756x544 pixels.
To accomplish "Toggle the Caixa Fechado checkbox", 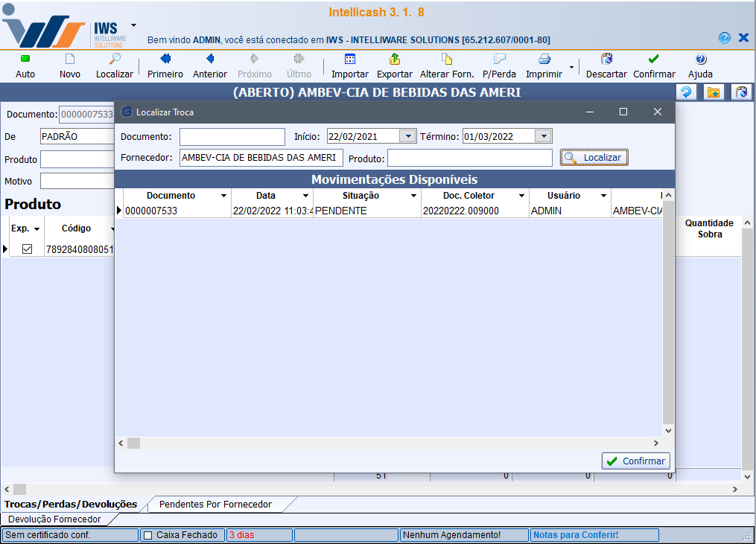I will point(147,535).
